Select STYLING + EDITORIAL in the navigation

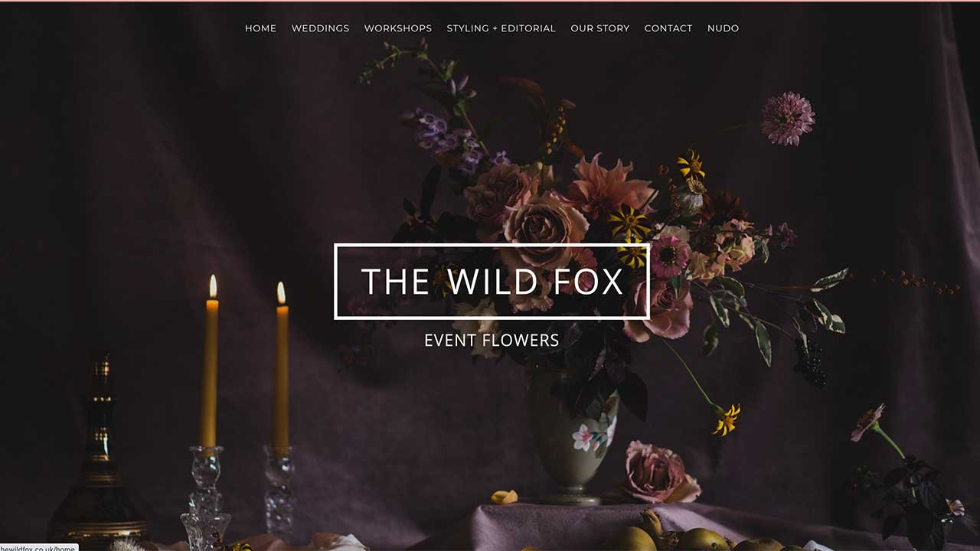point(501,28)
